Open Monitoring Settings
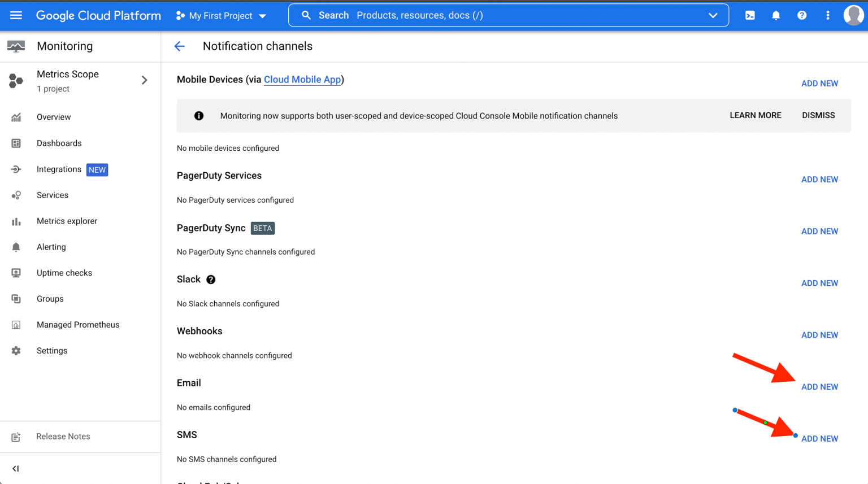868x484 pixels. click(52, 351)
